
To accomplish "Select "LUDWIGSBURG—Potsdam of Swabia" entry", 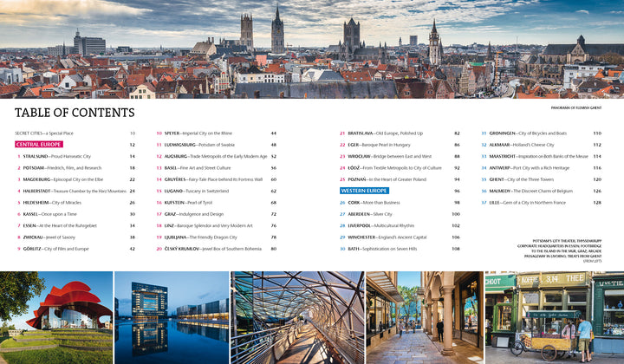I will [x=199, y=145].
